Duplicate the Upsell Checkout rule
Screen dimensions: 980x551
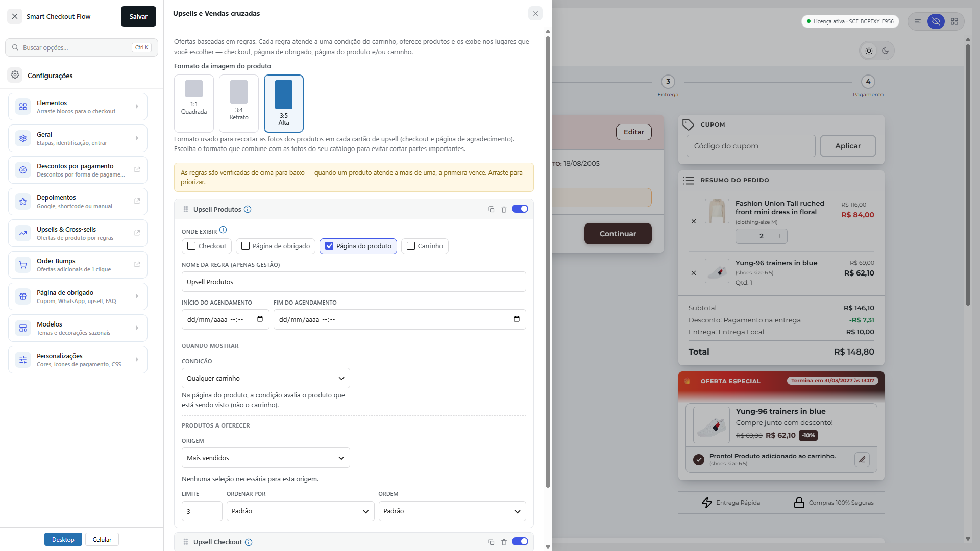pyautogui.click(x=491, y=542)
